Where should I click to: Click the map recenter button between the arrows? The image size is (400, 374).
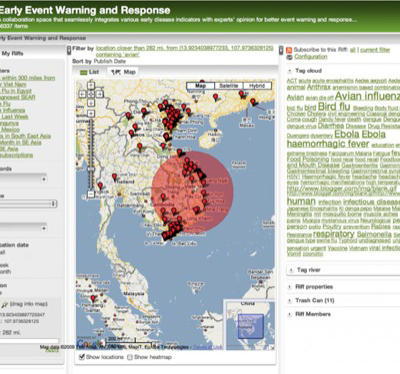(91, 94)
